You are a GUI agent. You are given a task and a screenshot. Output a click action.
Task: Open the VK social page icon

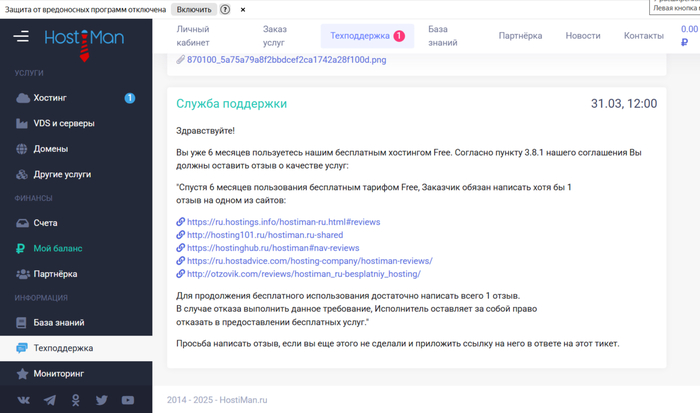click(x=23, y=400)
